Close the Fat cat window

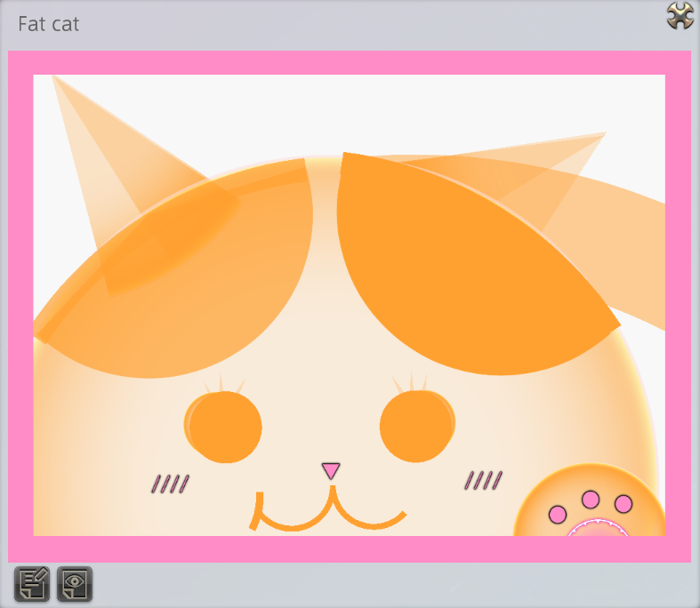pos(680,16)
